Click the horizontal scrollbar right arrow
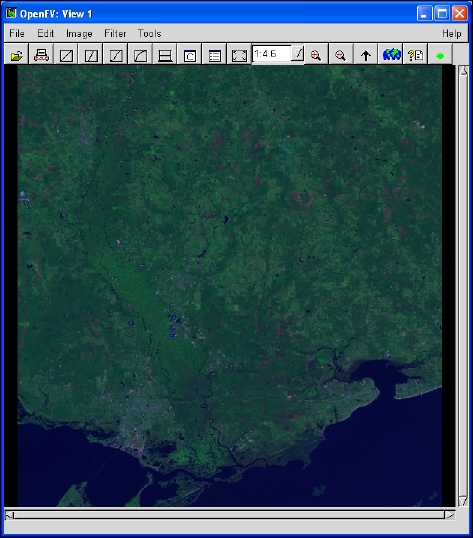This screenshot has height=538, width=473. pyautogui.click(x=449, y=515)
